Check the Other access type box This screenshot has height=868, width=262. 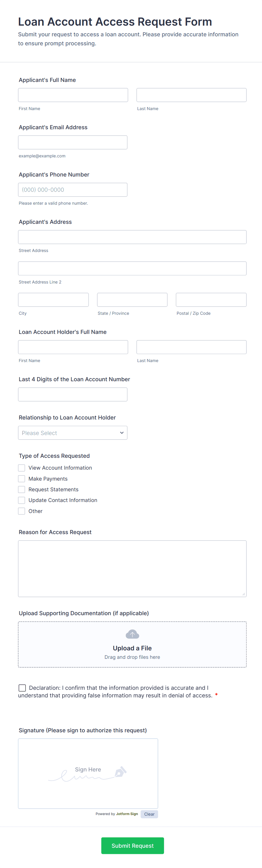[22, 511]
